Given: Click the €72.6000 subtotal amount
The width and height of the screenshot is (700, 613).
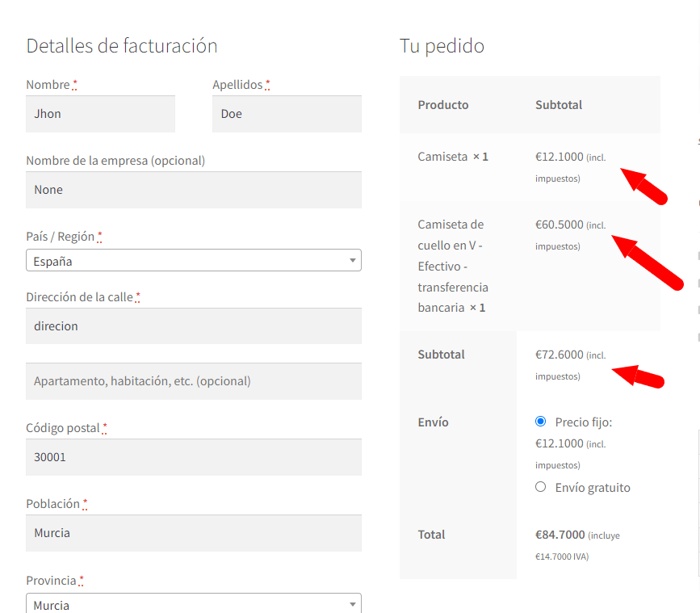Looking at the screenshot, I should point(560,355).
